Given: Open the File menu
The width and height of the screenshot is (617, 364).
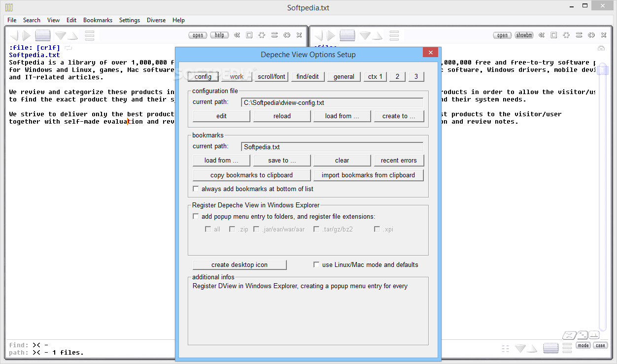Looking at the screenshot, I should click(12, 20).
